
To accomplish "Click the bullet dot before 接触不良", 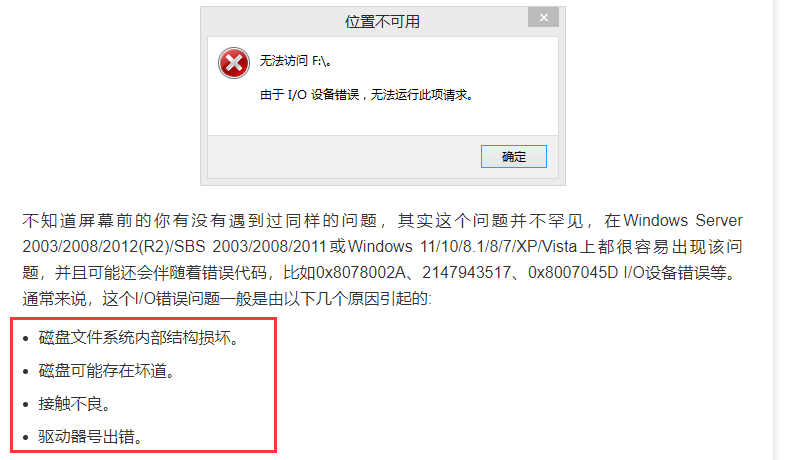I will [x=26, y=405].
